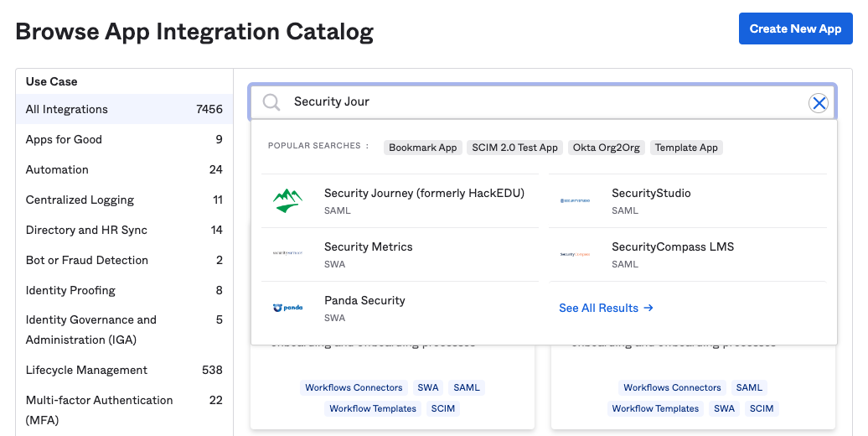This screenshot has width=868, height=436.
Task: Click SCIM tag on left card
Action: pos(443,409)
